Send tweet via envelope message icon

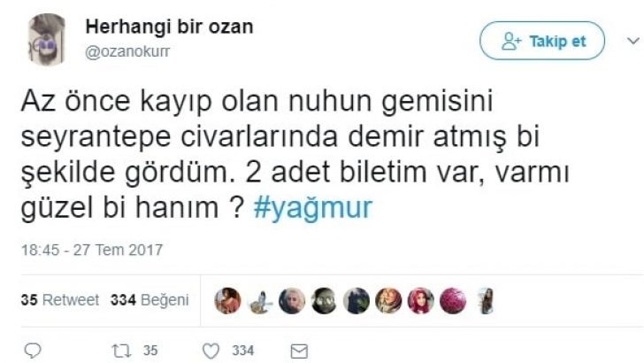point(299,351)
